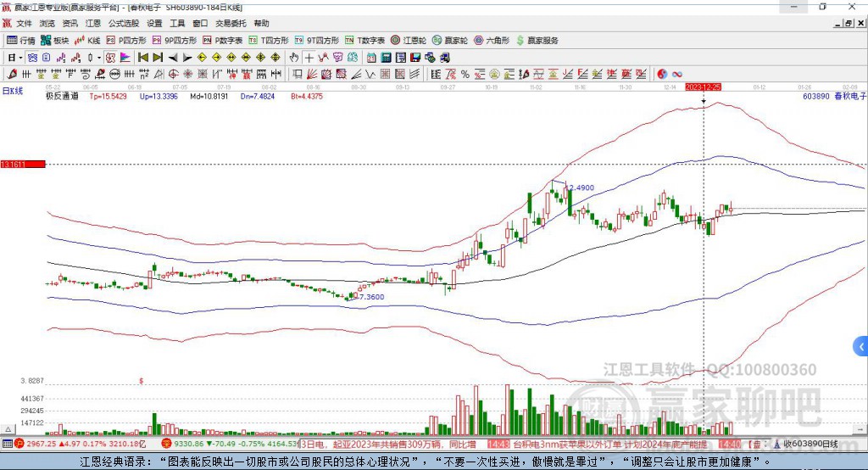Toggle the yellow diamond four-way arrow button
Image resolution: width=868 pixels, height=470 pixels.
[x=261, y=58]
